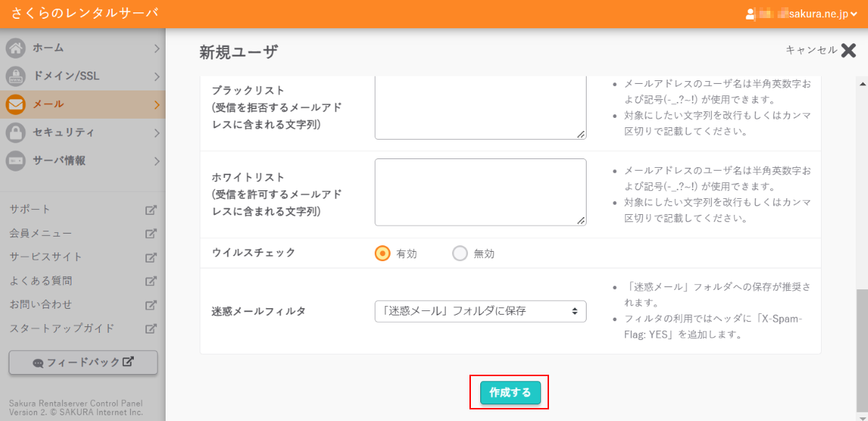Click the Server info icon
The height and width of the screenshot is (421, 868).
point(16,161)
